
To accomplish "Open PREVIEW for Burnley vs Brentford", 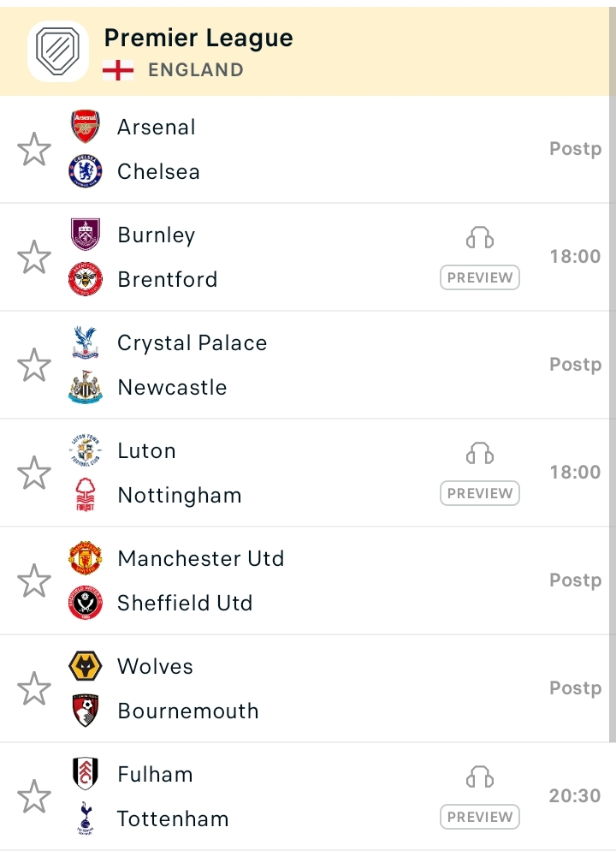I will 480,277.
